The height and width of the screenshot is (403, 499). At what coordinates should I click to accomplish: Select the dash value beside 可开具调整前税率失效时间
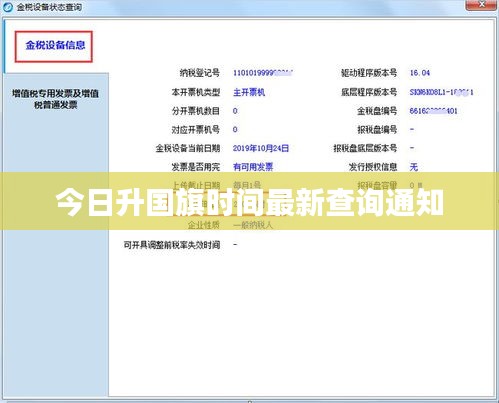pyautogui.click(x=235, y=244)
